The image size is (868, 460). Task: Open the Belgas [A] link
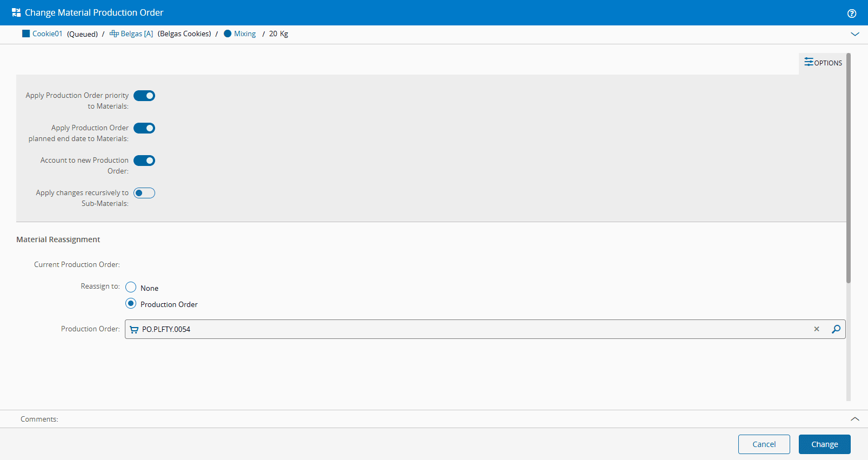[x=137, y=34]
